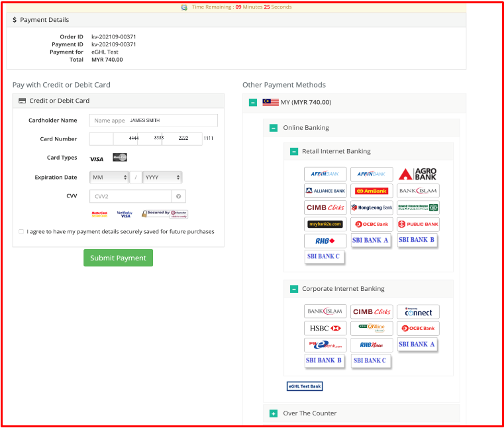
Task: Open the MM expiration month dropdown
Action: pos(109,177)
